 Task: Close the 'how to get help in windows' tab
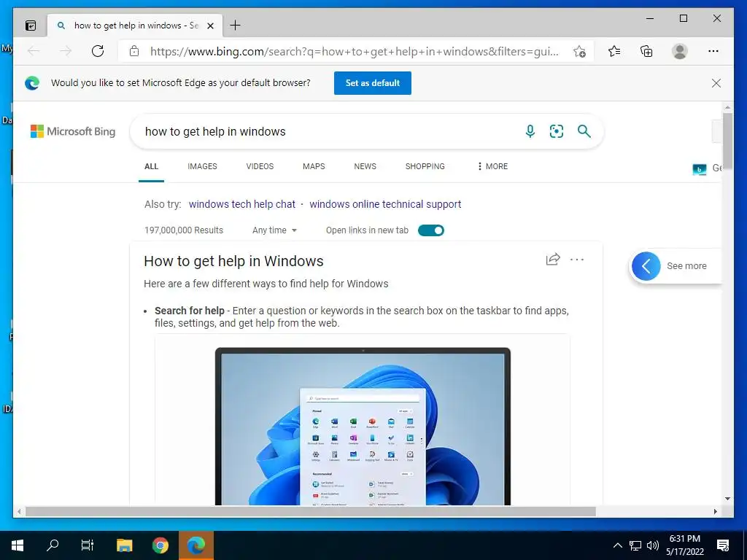point(210,26)
